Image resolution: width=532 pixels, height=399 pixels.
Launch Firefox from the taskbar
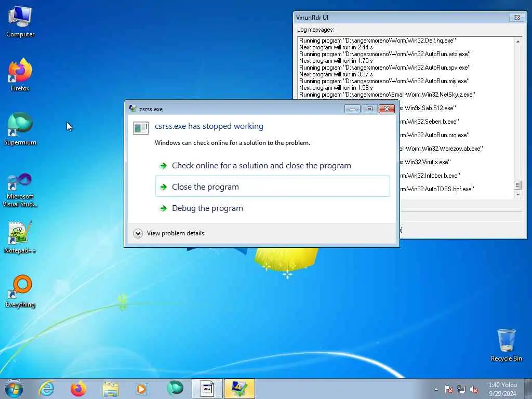tap(78, 389)
